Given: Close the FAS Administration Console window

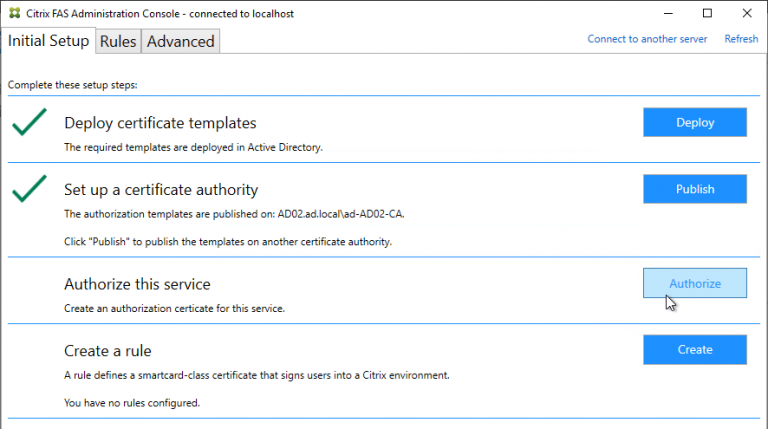Looking at the screenshot, I should coord(749,13).
